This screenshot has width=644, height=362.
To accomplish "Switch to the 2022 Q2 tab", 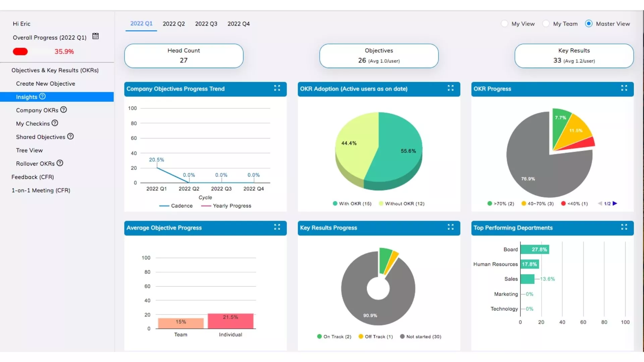I will tap(174, 24).
